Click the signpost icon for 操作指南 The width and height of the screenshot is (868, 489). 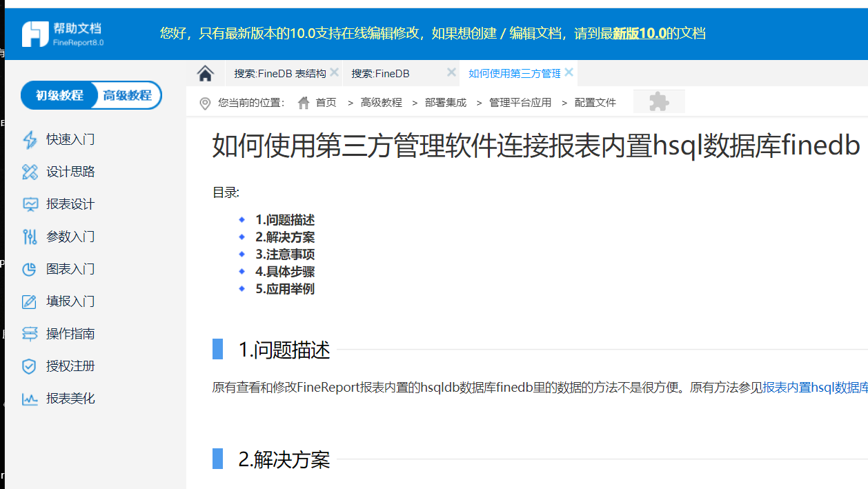tap(30, 334)
